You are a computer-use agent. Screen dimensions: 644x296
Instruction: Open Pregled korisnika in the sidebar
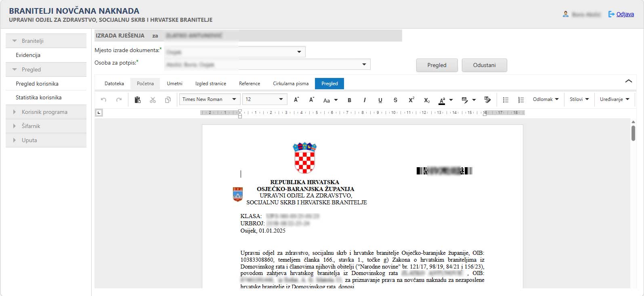click(46, 84)
